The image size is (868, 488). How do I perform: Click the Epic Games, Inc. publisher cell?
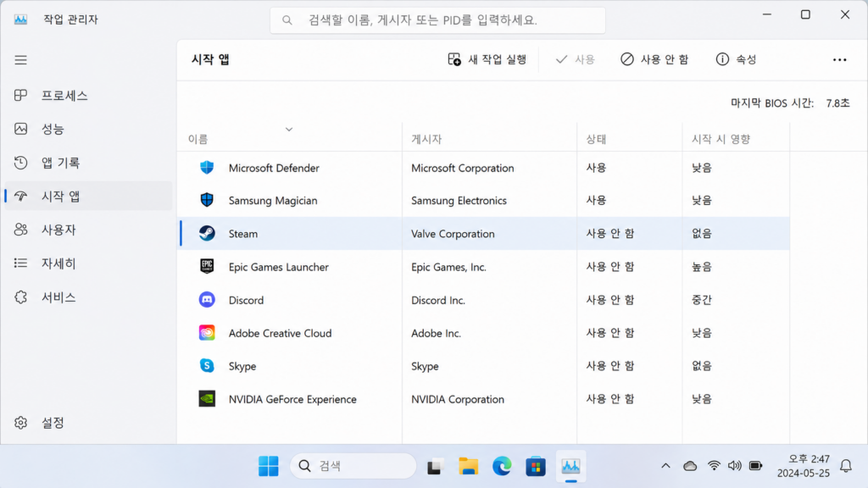448,267
